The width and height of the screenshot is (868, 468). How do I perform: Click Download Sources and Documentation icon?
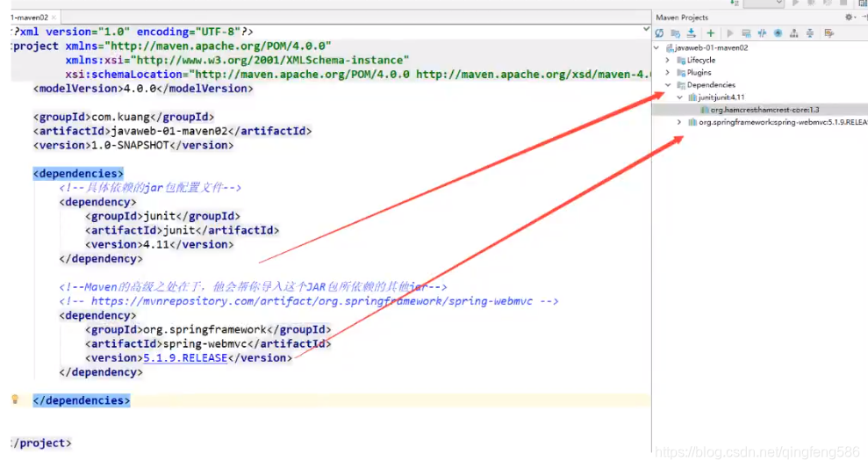click(692, 33)
